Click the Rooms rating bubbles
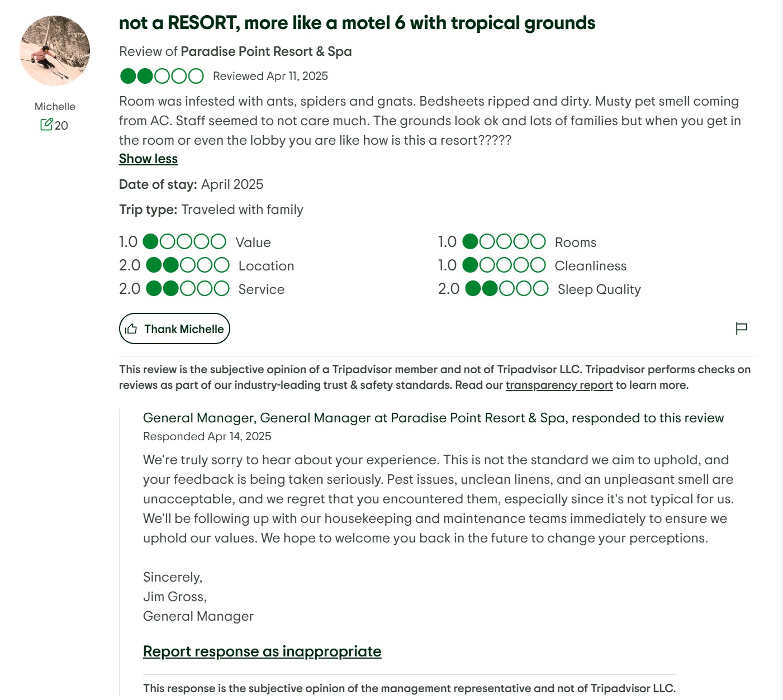 coord(504,242)
